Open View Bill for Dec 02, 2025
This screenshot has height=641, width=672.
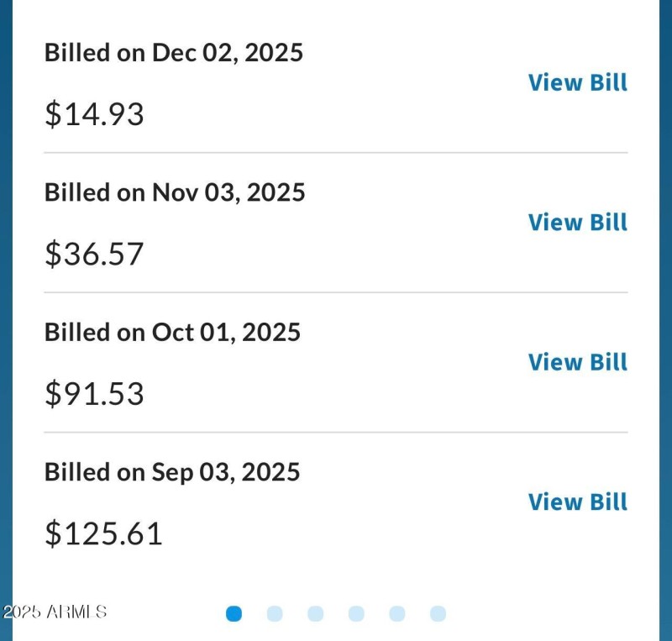point(577,82)
